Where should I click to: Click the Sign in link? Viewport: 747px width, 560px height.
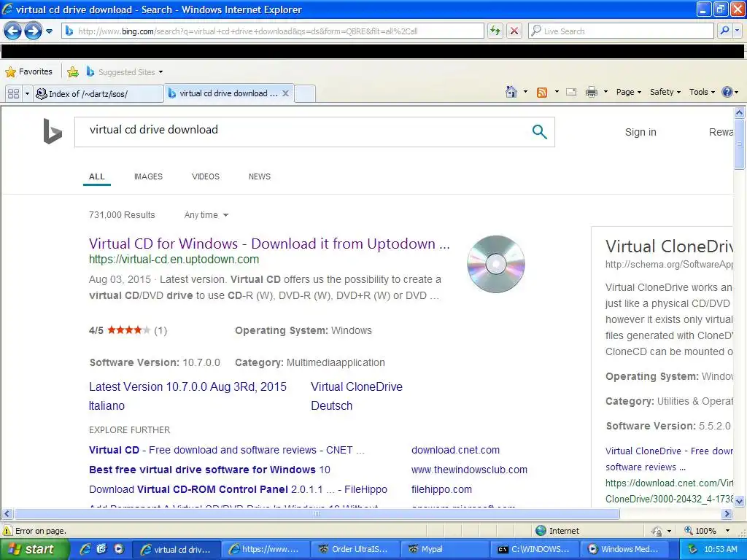(x=640, y=133)
